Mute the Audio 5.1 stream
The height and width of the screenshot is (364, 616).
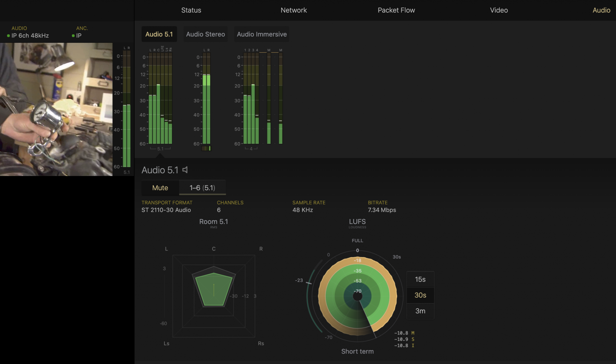(x=160, y=187)
